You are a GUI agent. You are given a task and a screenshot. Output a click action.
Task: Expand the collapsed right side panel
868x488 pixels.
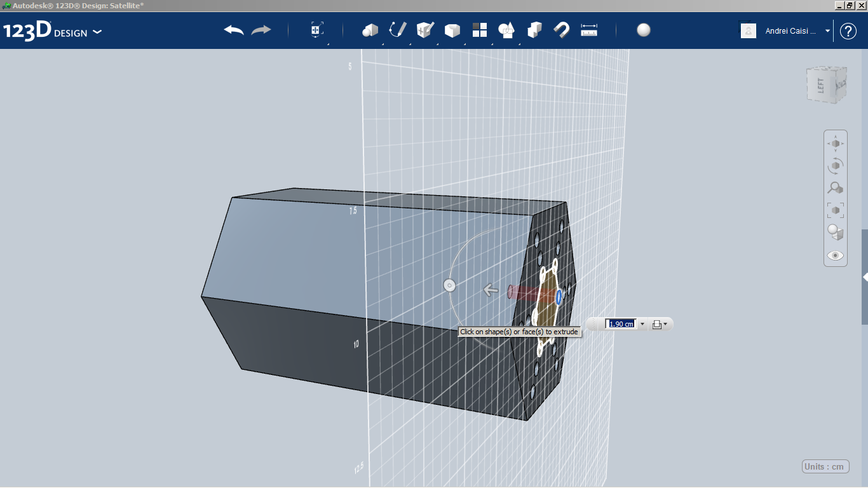click(865, 278)
